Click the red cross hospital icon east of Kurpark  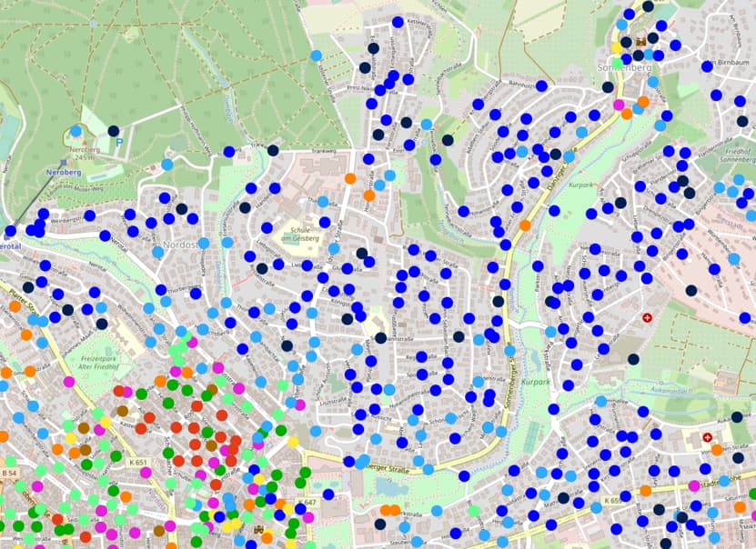pos(648,317)
